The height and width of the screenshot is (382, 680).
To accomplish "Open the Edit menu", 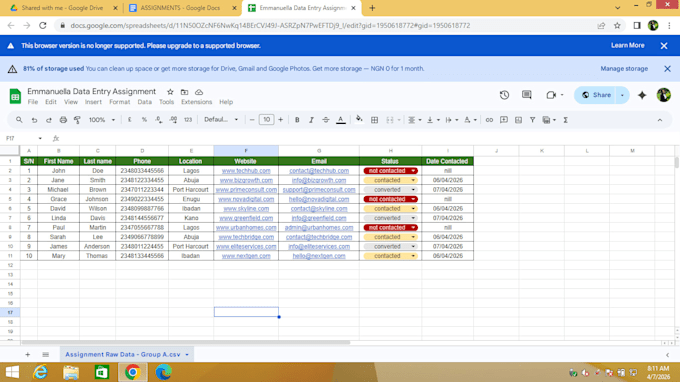I will pyautogui.click(x=51, y=102).
